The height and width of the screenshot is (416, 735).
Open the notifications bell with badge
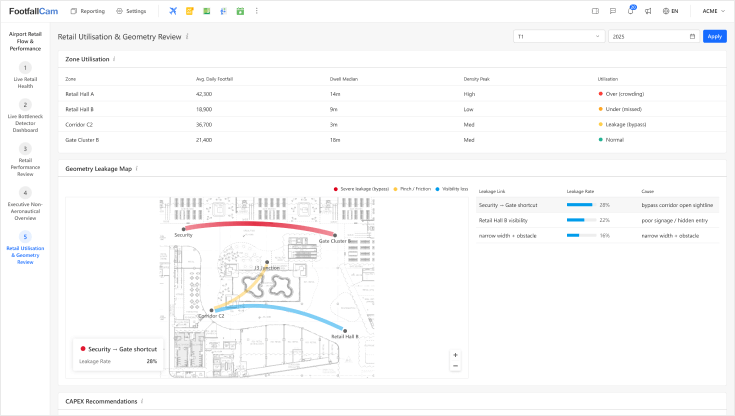631,11
